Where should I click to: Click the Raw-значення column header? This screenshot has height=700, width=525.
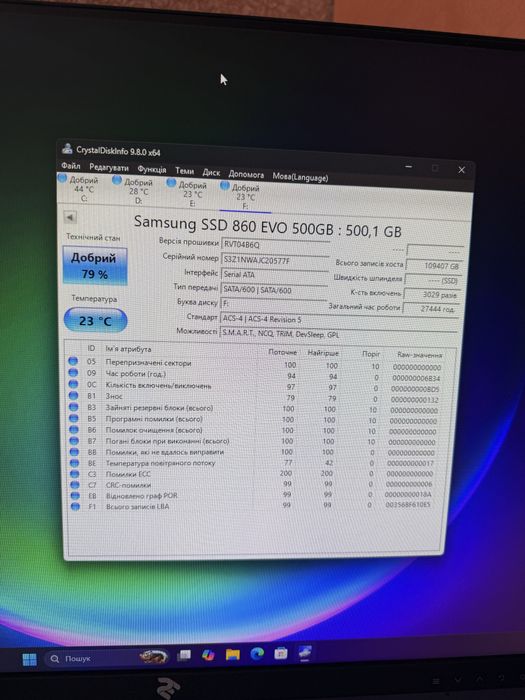point(419,355)
